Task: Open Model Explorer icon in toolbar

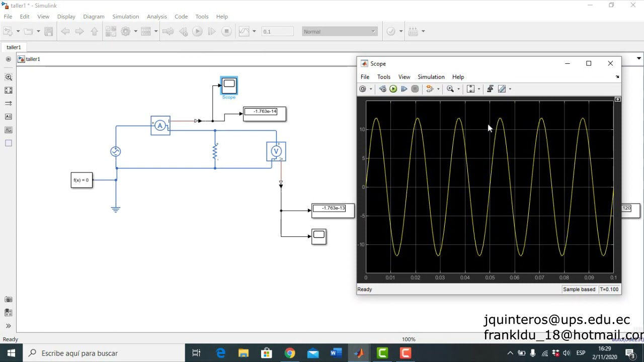Action: 146,32
